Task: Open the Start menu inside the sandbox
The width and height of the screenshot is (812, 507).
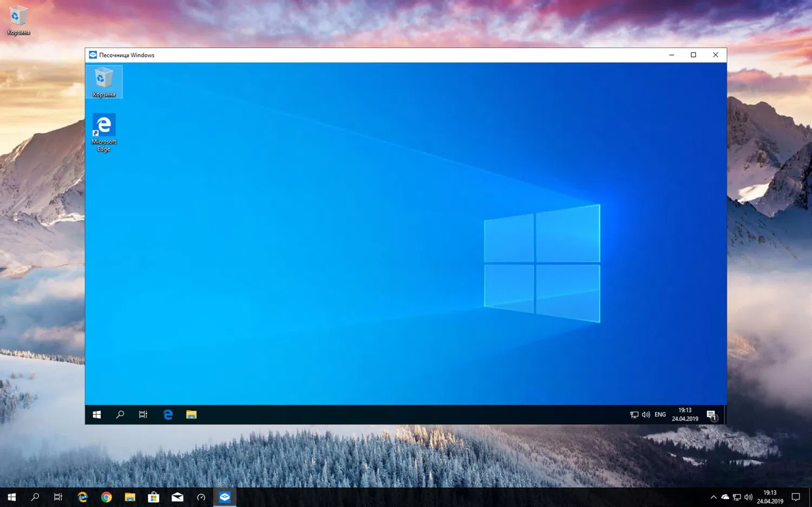Action: [x=96, y=414]
